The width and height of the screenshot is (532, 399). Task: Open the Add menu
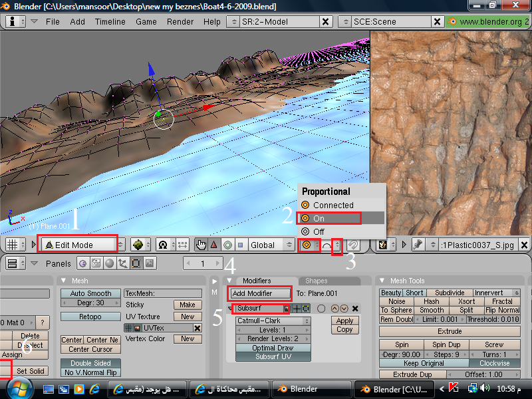point(77,22)
